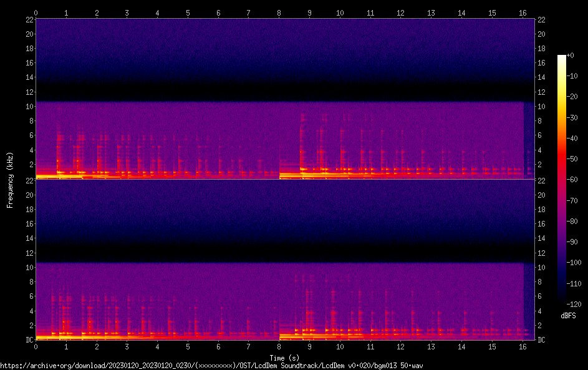Screen dimensions: 588x370
Task: Click the 'dBFS' label below the color scale
Action: pos(568,316)
